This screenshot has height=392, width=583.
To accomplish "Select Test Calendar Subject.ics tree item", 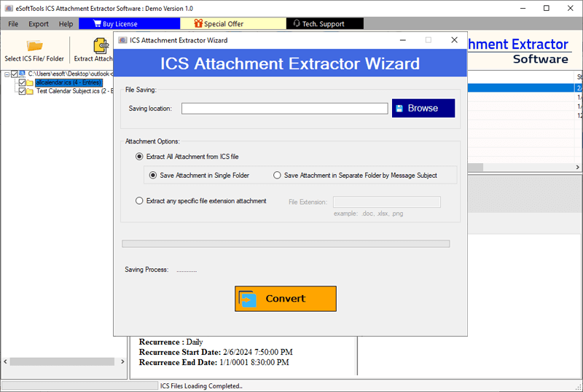I will (x=74, y=91).
